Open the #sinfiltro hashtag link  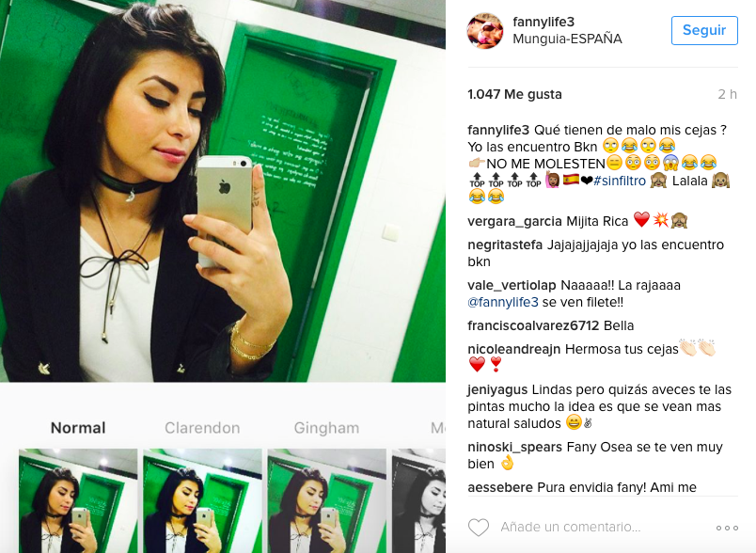(x=620, y=181)
